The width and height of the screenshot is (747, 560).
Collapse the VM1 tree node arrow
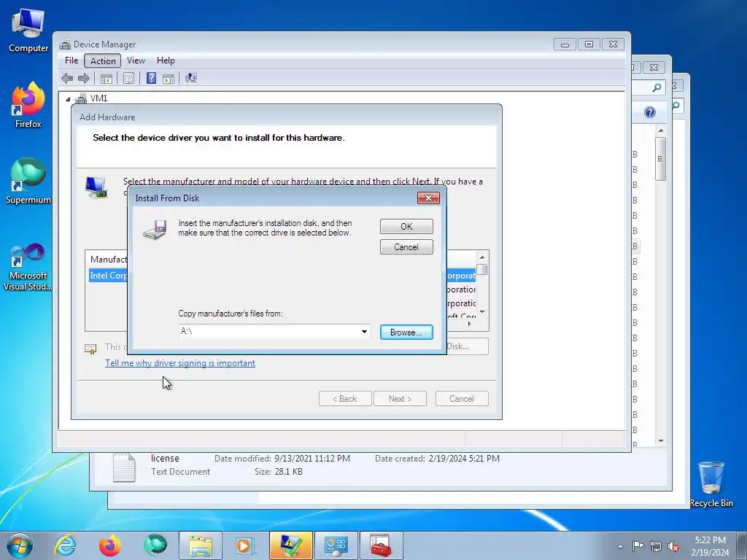tap(68, 99)
